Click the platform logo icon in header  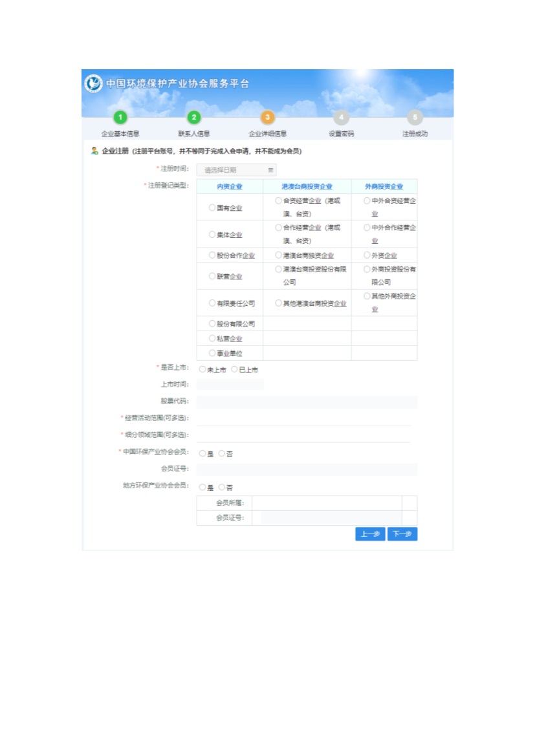(x=94, y=83)
